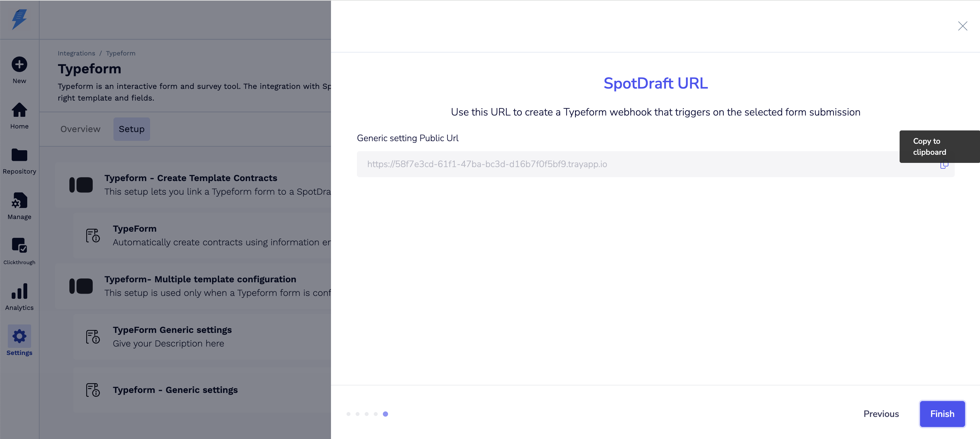
Task: Open Settings gear in sidebar
Action: (19, 336)
